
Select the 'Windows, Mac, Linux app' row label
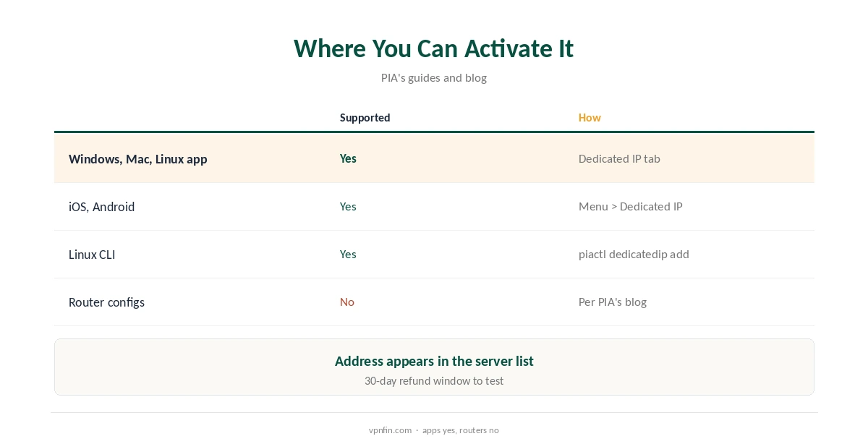click(x=138, y=159)
